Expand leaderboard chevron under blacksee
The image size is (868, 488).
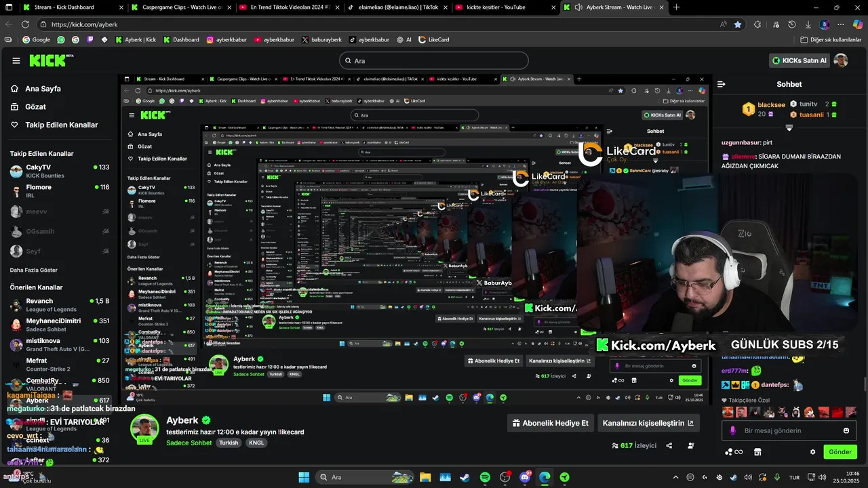tap(789, 127)
